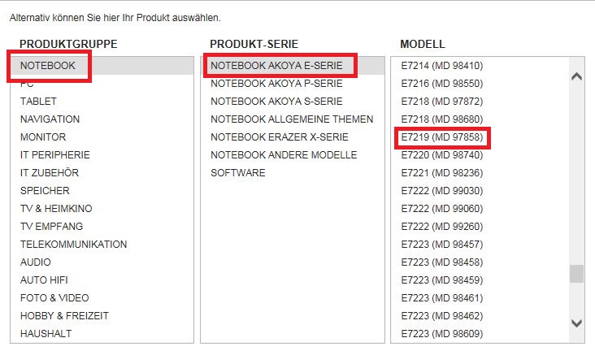
Task: Choose TABLET from product groups
Action: click(38, 102)
